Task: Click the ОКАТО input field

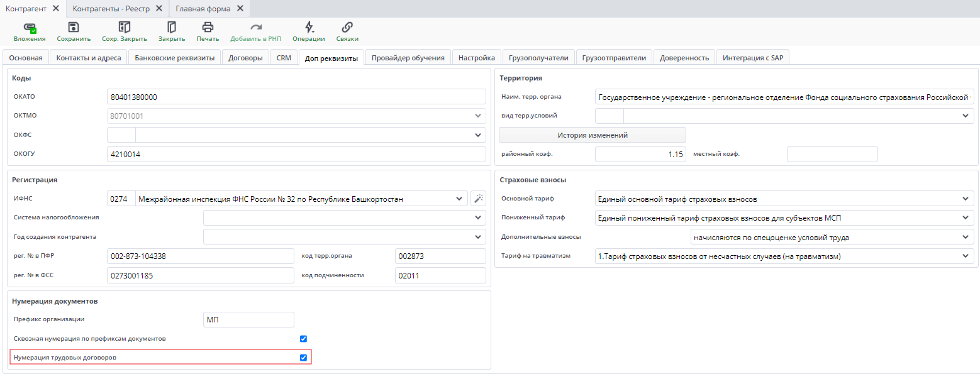Action: point(296,97)
